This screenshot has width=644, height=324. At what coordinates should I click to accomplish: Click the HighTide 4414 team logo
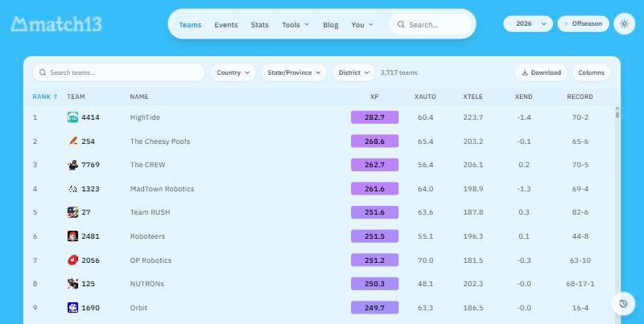[72, 117]
